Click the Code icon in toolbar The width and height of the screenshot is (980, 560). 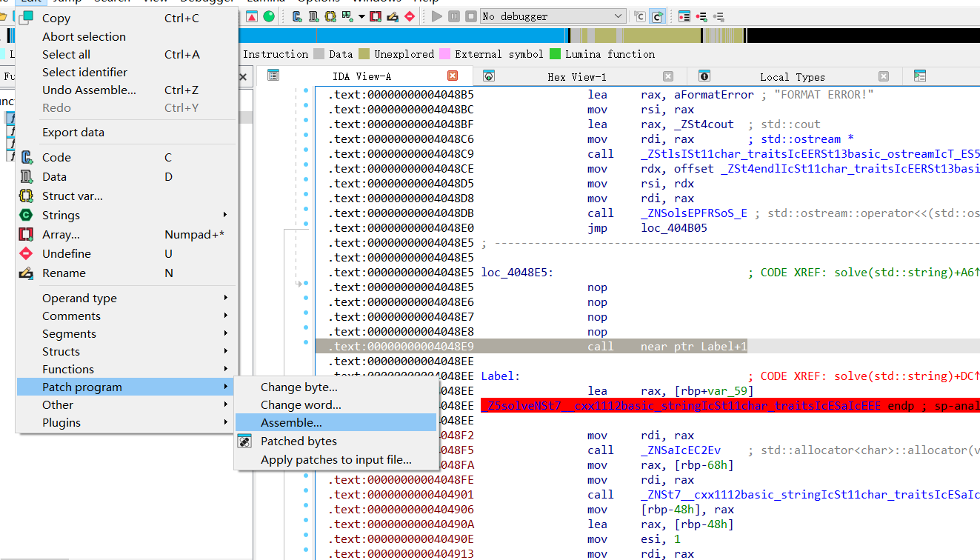[x=298, y=16]
